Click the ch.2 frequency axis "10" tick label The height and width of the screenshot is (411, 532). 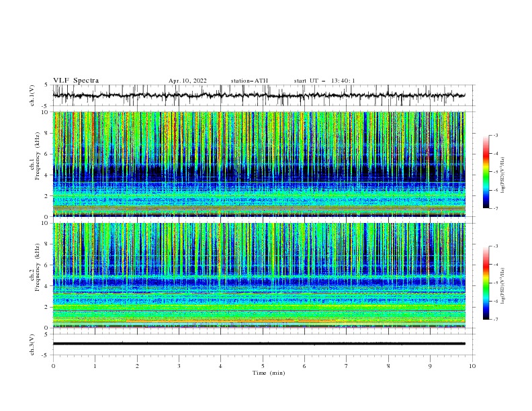pyautogui.click(x=44, y=223)
